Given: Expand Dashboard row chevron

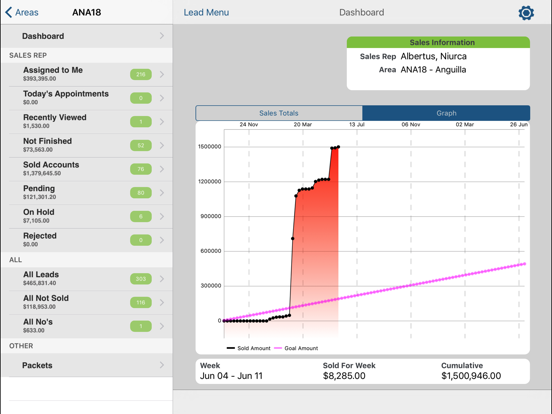Looking at the screenshot, I should point(162,36).
